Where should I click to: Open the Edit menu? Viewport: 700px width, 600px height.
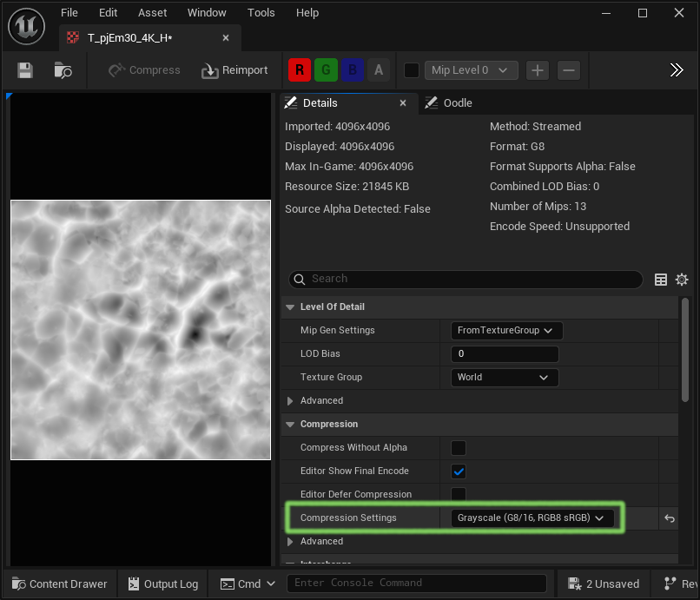(108, 13)
